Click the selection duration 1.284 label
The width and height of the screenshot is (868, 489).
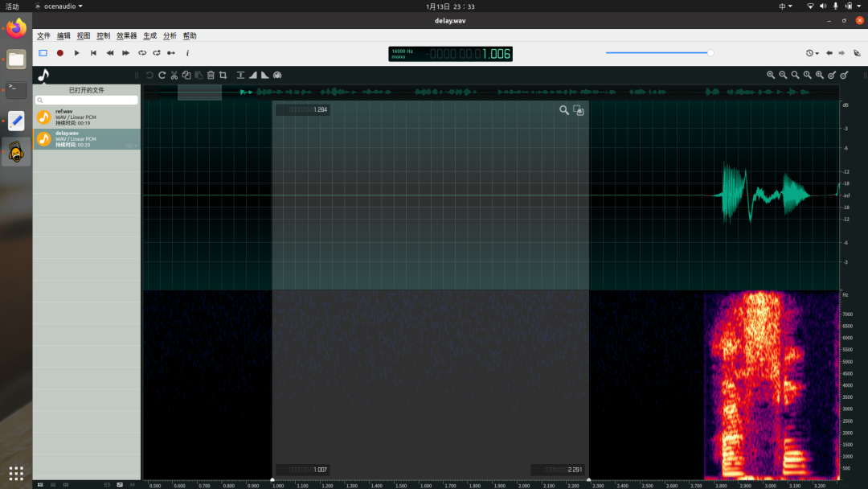pyautogui.click(x=303, y=109)
